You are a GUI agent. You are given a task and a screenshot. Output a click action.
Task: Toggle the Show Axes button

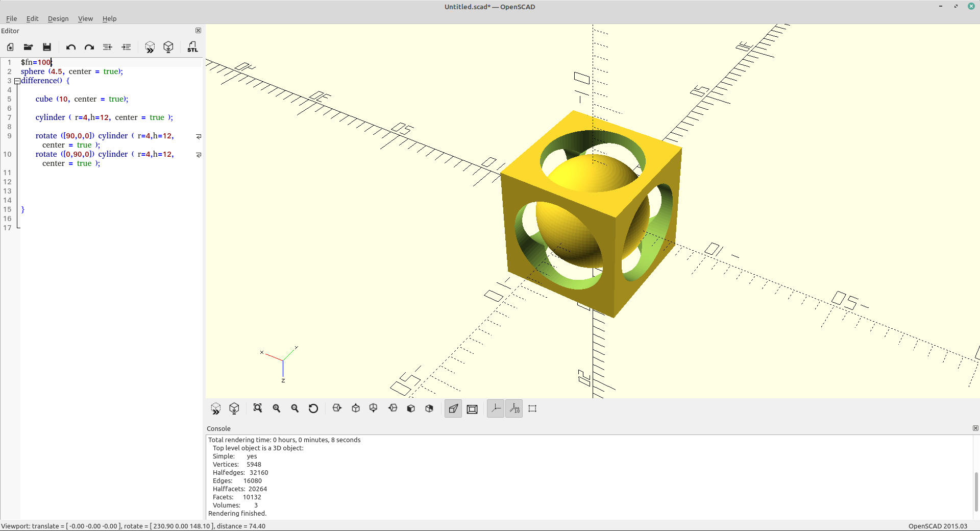click(496, 408)
